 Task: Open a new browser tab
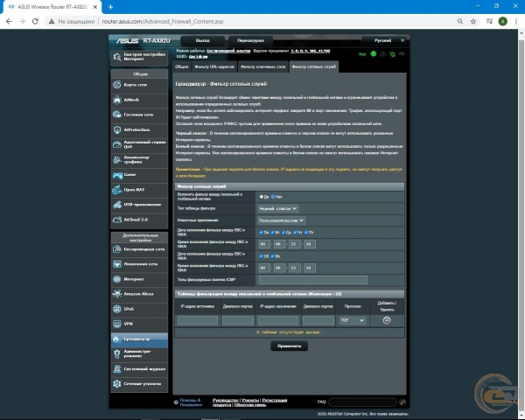(110, 7)
